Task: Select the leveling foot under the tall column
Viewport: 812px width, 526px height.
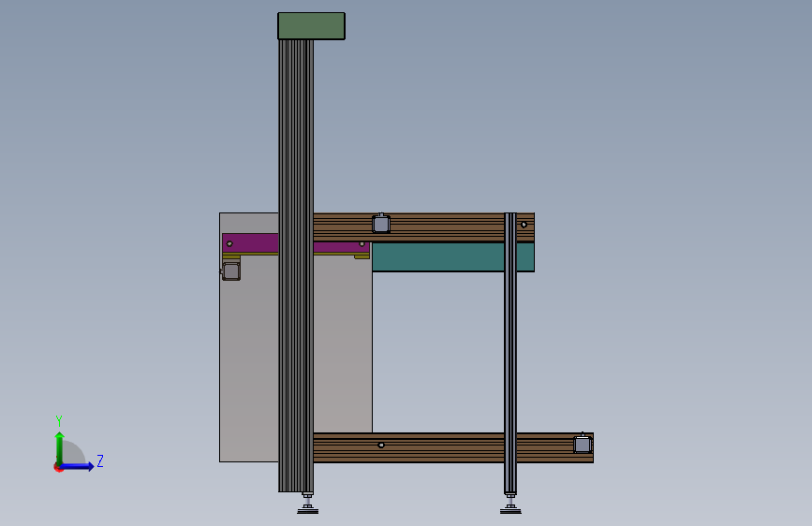Action: 307,504
